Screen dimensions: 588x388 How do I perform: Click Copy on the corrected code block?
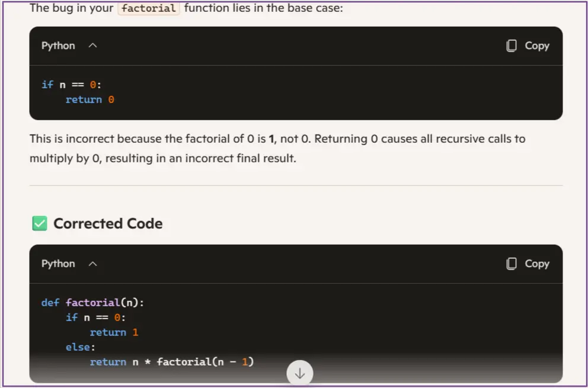527,264
